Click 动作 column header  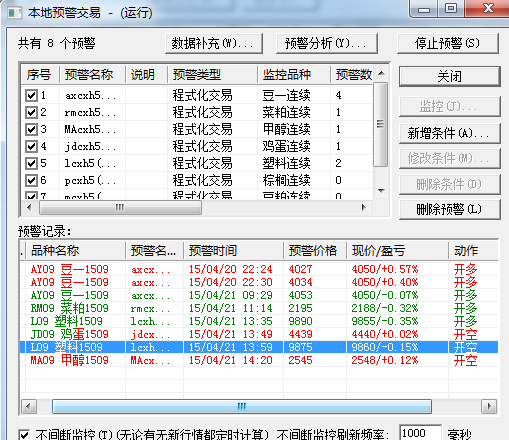click(x=473, y=250)
